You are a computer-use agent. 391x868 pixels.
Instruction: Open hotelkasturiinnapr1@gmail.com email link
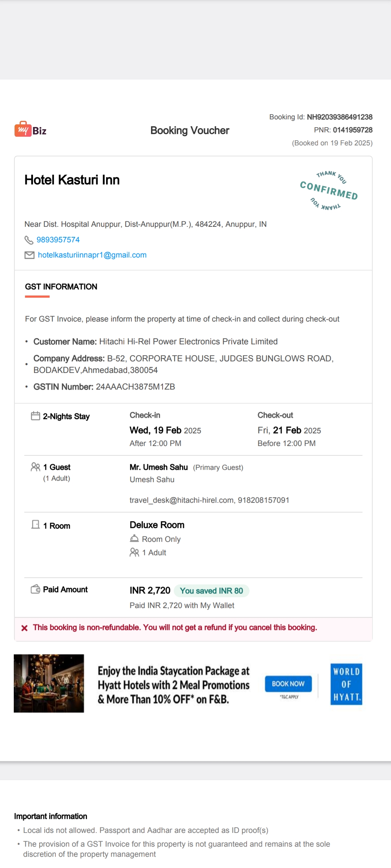click(x=92, y=255)
